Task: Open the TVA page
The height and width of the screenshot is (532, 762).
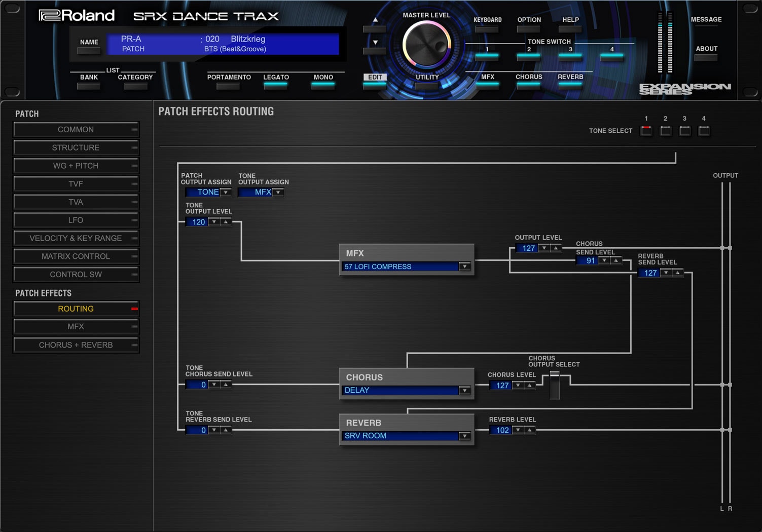Action: coord(76,202)
